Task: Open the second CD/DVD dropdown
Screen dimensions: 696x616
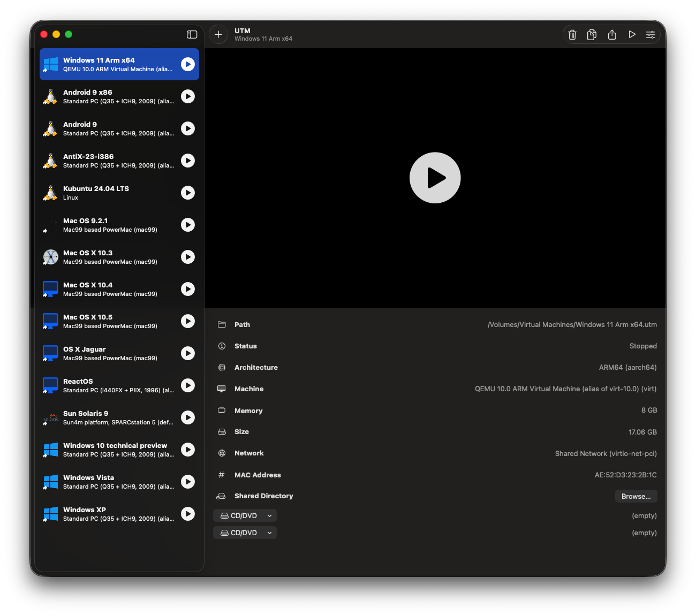Action: click(245, 533)
